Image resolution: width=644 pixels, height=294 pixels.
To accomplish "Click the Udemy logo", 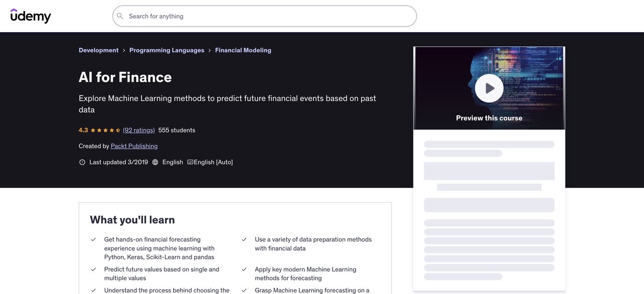I will coord(31,16).
